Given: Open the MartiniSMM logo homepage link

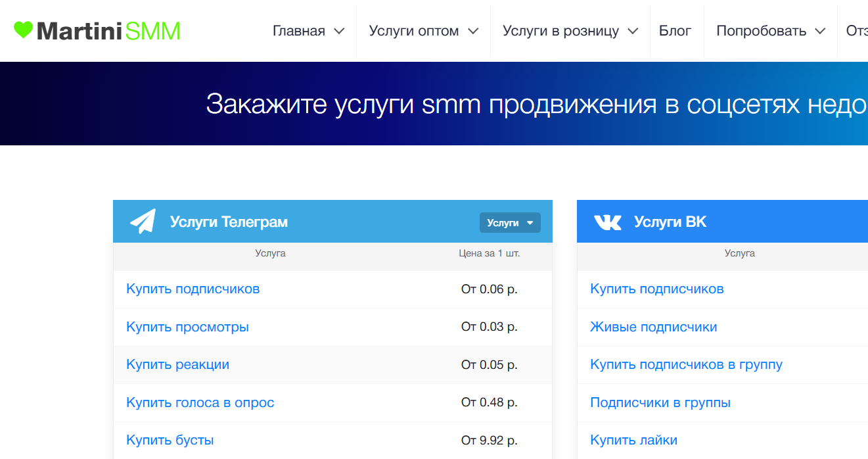Looking at the screenshot, I should point(97,30).
